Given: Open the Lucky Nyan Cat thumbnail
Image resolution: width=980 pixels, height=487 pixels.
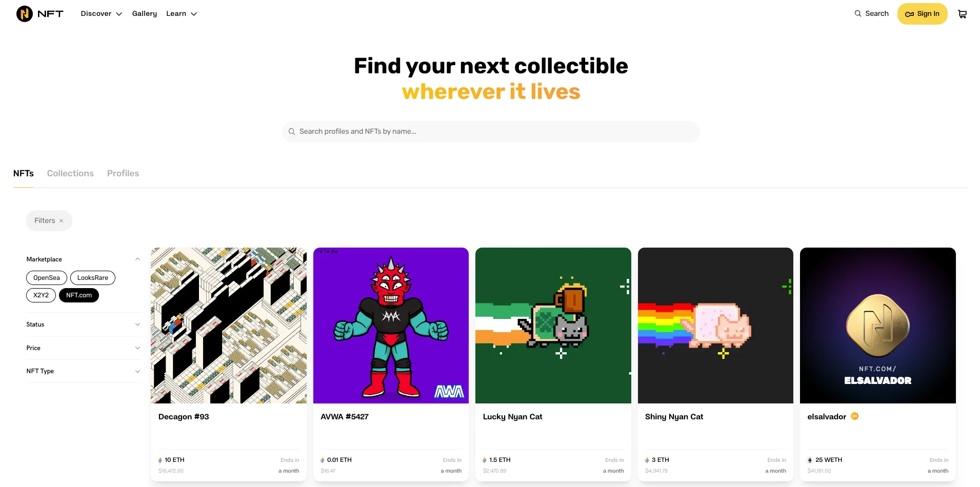Looking at the screenshot, I should 553,326.
